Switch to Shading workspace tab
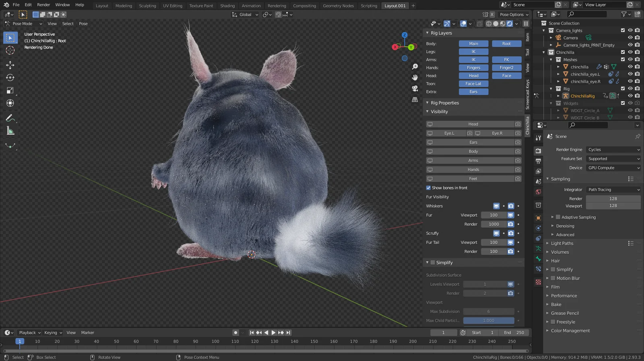This screenshot has width=644, height=361. pos(227,6)
